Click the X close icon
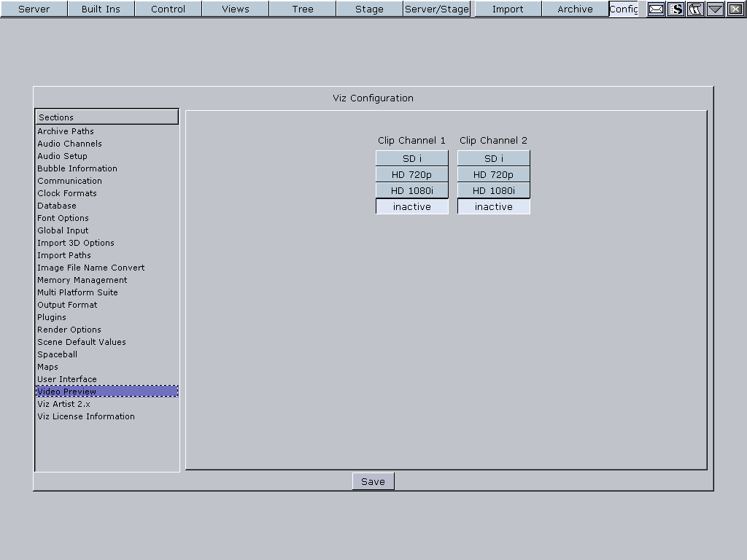The image size is (747, 560). coord(735,9)
